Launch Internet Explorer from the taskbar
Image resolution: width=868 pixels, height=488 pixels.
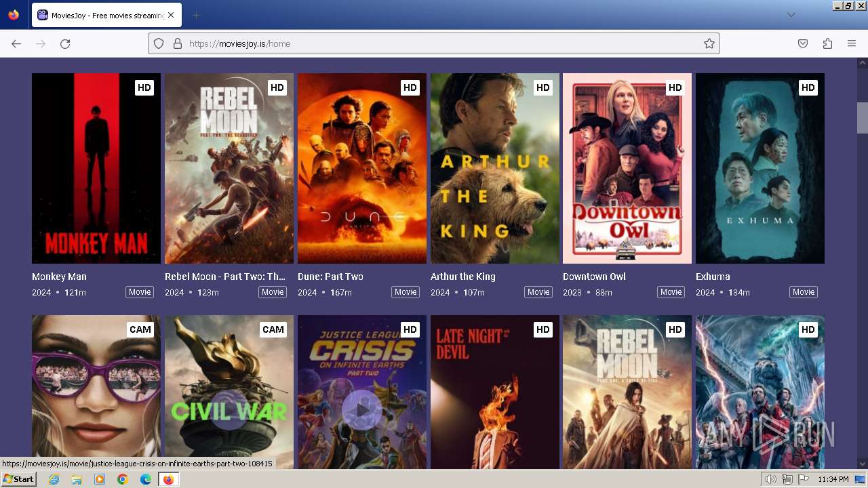pos(54,479)
